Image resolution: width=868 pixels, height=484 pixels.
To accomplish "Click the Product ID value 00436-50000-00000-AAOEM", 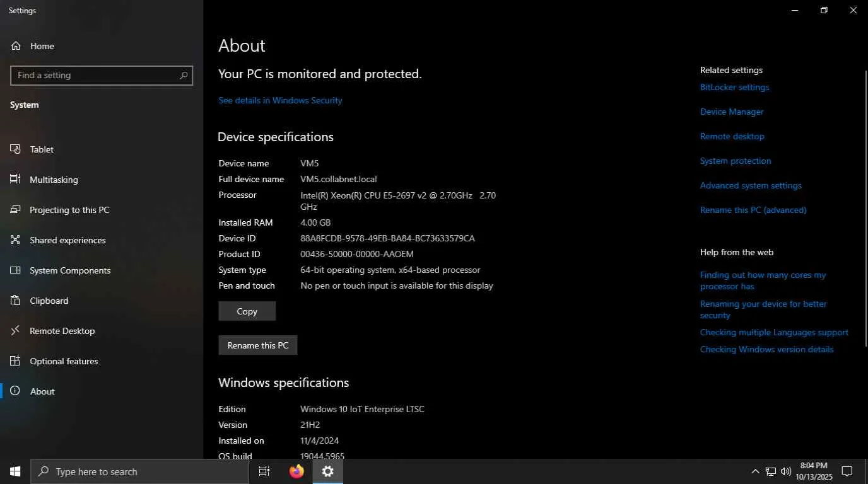I will (x=357, y=254).
